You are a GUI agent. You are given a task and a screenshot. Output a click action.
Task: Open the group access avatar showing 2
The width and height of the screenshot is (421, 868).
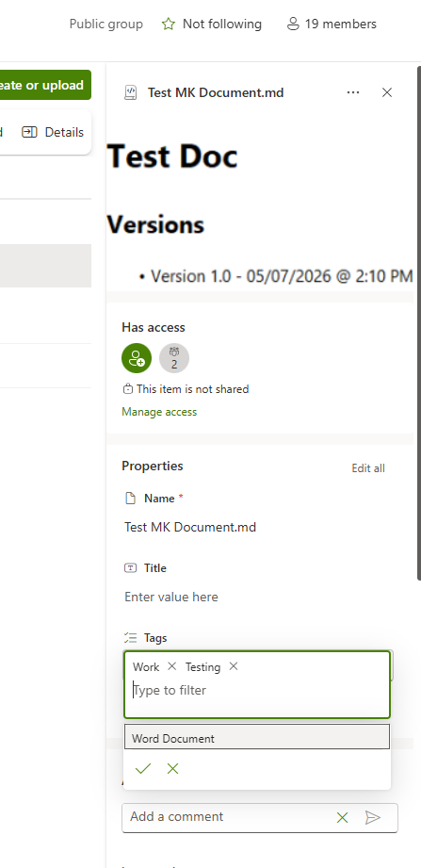[174, 358]
